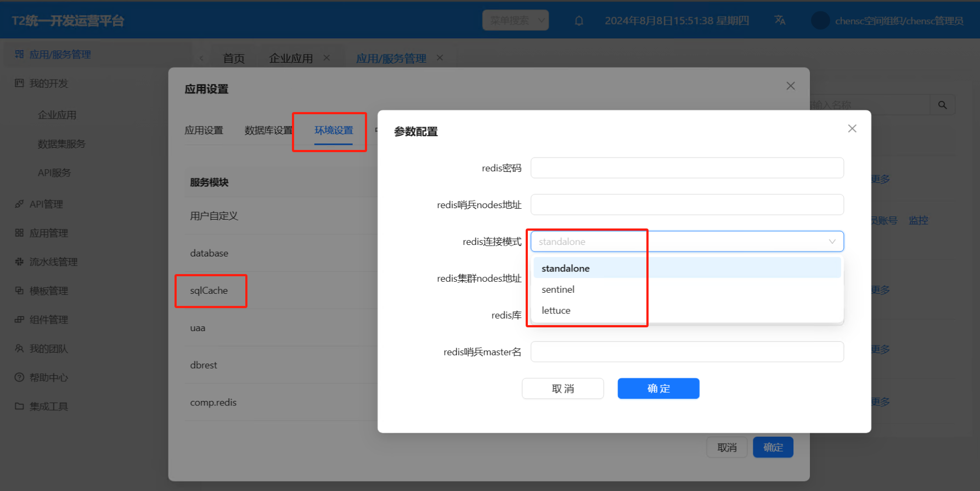Click the user avatar in header
This screenshot has height=491, width=980.
click(x=820, y=20)
